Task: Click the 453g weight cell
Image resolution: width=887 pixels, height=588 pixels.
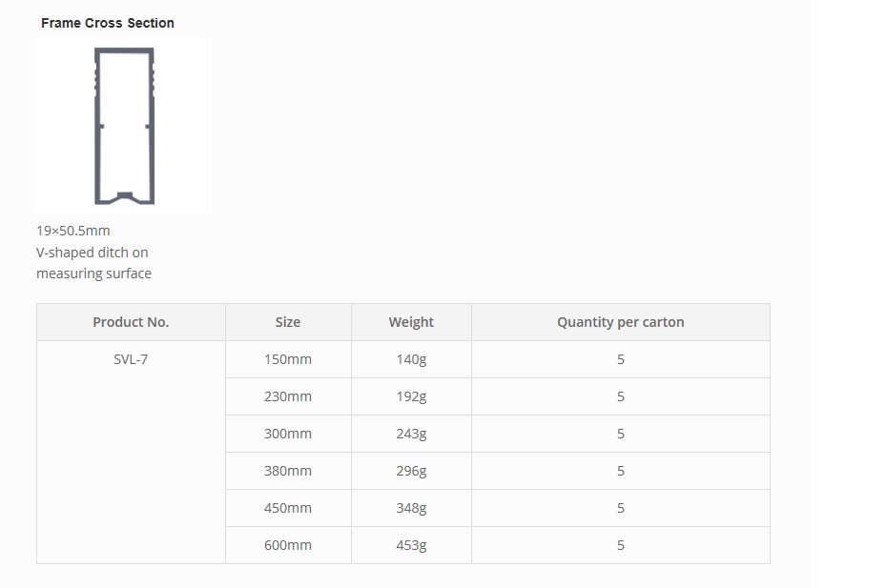Action: 411,545
